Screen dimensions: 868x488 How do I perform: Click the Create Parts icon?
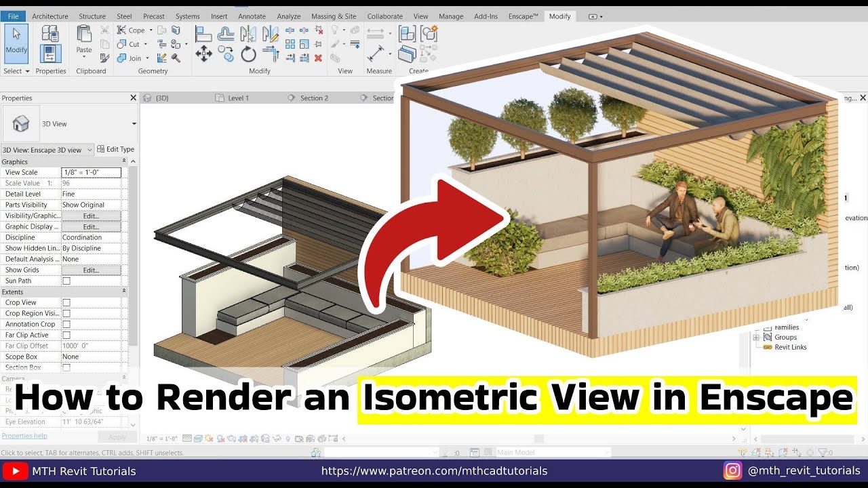coord(407,54)
